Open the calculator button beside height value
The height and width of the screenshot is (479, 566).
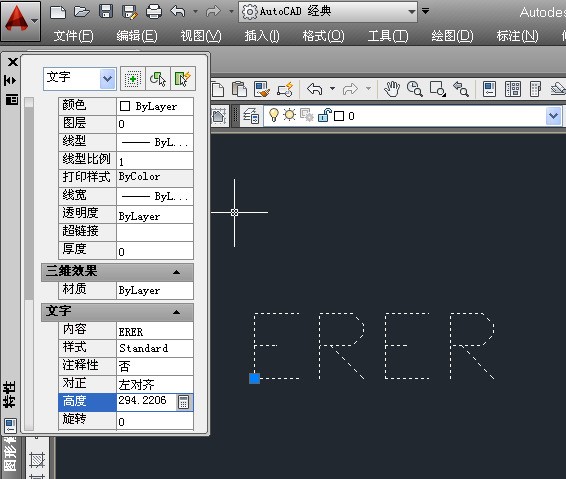click(x=183, y=402)
